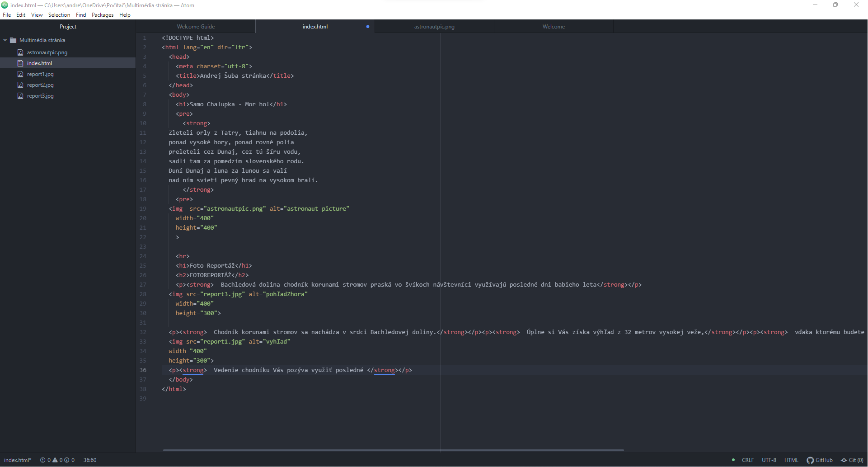Click the report2.jpg image file icon

[20, 85]
